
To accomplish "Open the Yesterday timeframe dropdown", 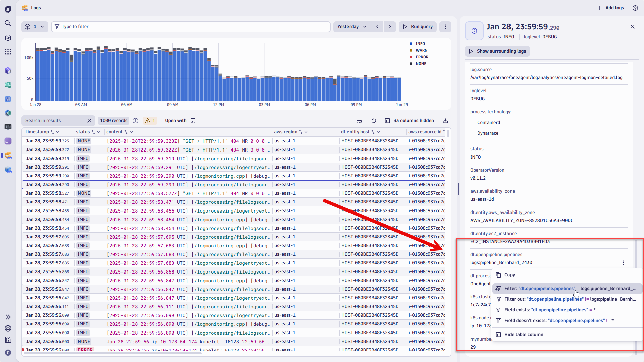I will (x=351, y=26).
